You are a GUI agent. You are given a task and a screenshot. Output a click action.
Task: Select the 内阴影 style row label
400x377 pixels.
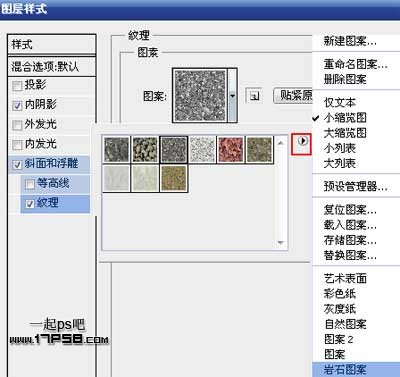[41, 105]
